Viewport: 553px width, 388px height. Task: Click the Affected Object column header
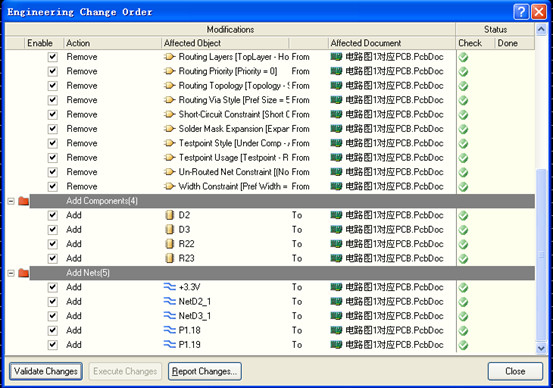(x=225, y=43)
